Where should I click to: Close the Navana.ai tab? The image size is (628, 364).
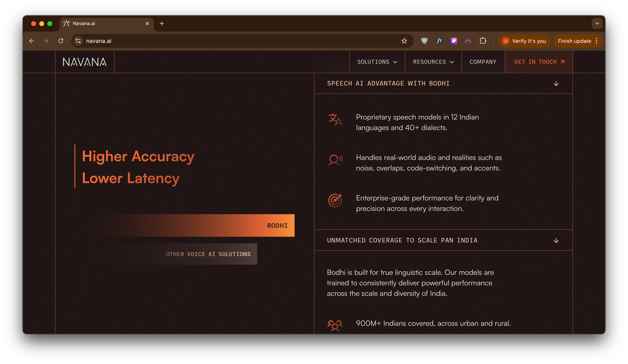click(147, 23)
